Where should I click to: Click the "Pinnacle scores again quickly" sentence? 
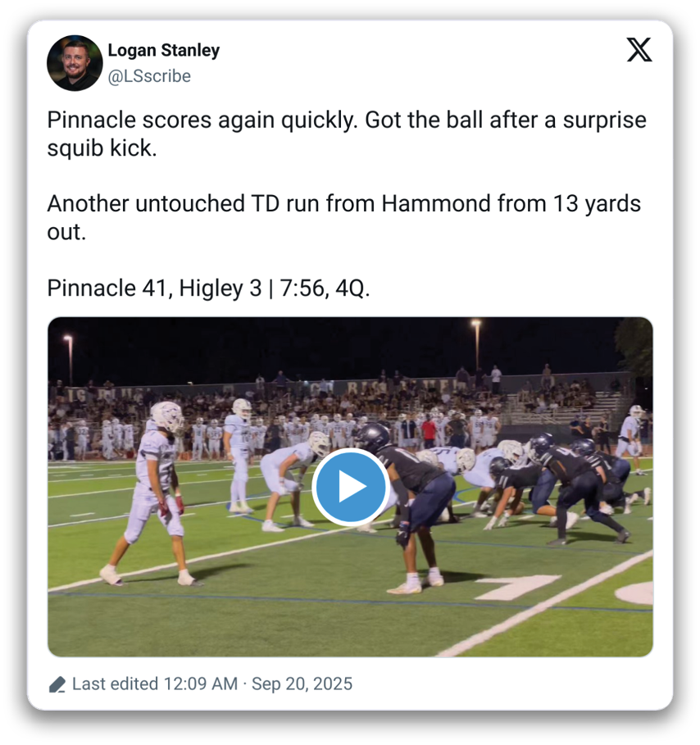203,120
